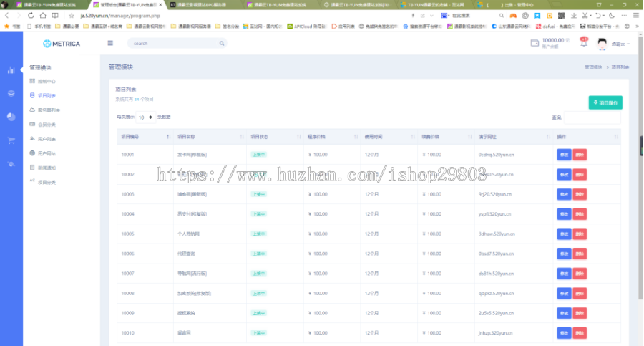Image resolution: width=644 pixels, height=346 pixels.
Task: Click blue edit button for project 10010
Action: click(564, 333)
